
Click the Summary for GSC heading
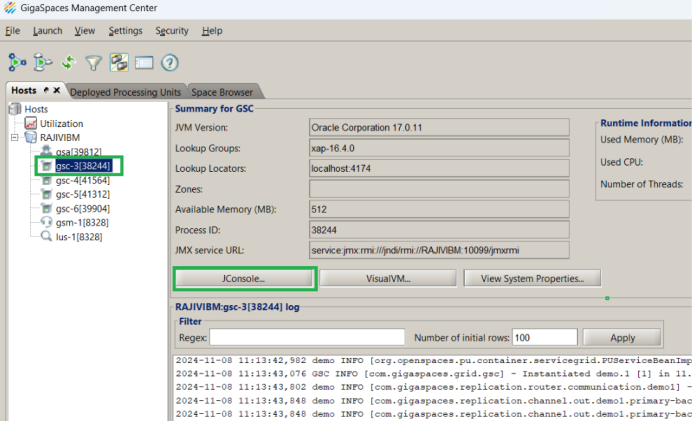(214, 109)
